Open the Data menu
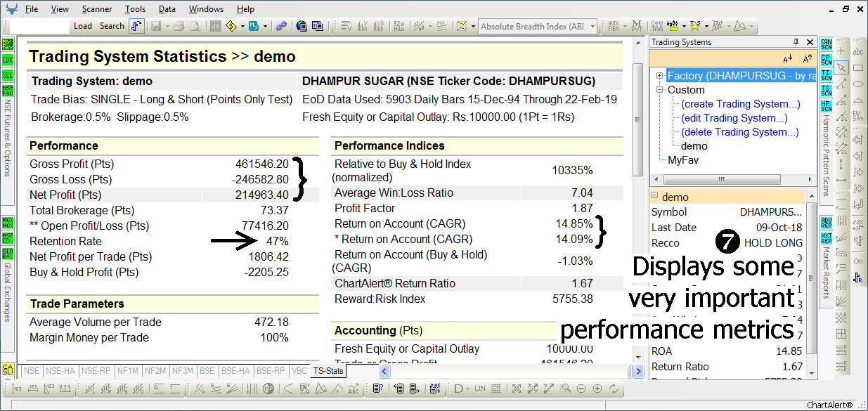868x411 pixels. [x=167, y=9]
